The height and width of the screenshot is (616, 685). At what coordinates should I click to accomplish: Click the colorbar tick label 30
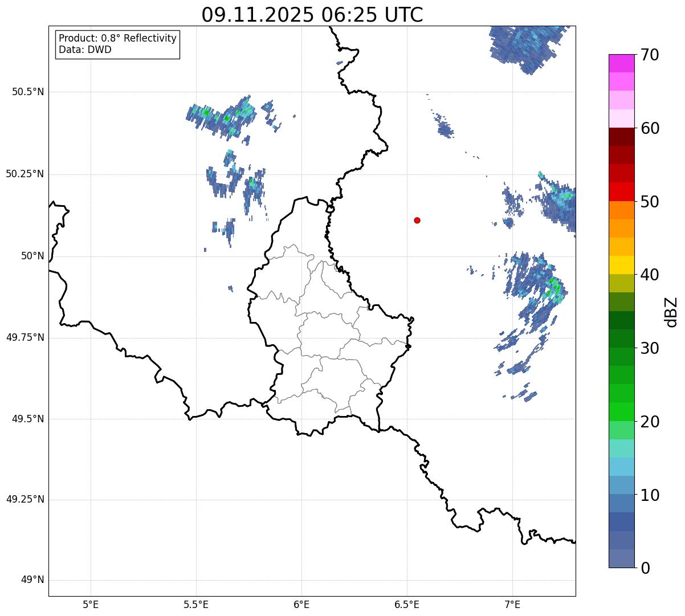pyautogui.click(x=650, y=348)
